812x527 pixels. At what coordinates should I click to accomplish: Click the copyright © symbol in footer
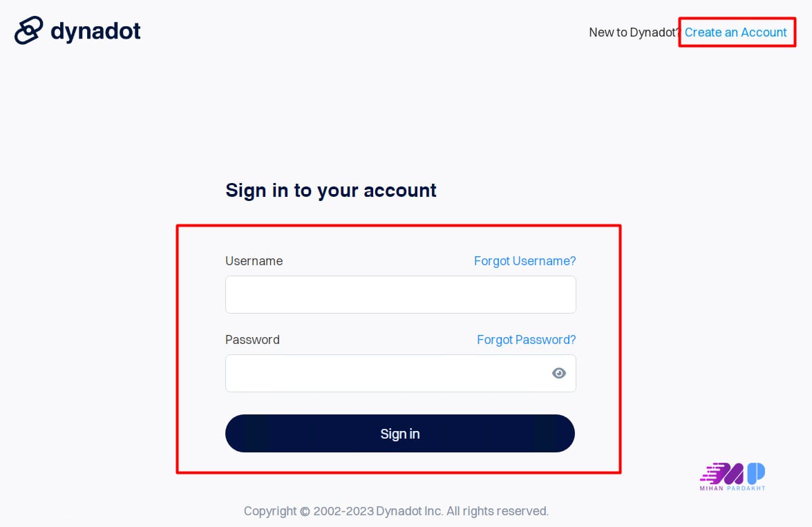click(305, 512)
